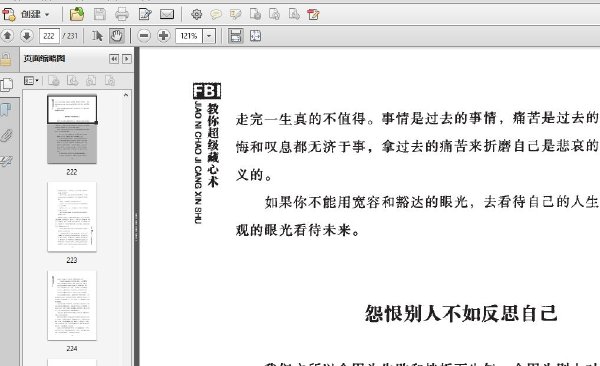Click the first gray thumbnails-panel toolbar icon

tap(54, 81)
